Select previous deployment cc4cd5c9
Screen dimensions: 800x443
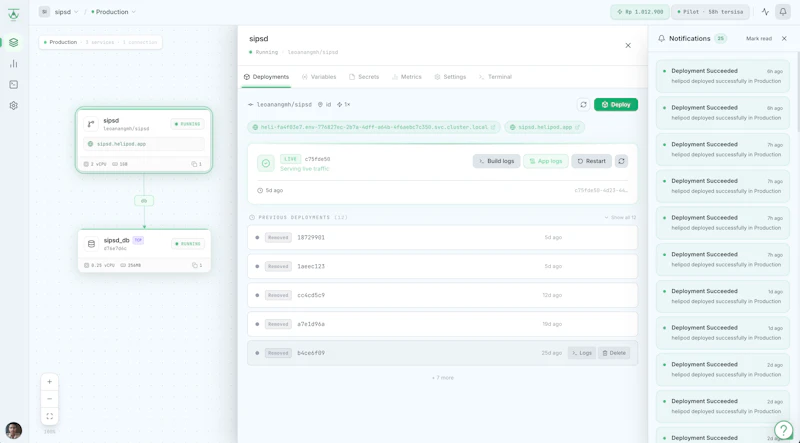(442, 296)
